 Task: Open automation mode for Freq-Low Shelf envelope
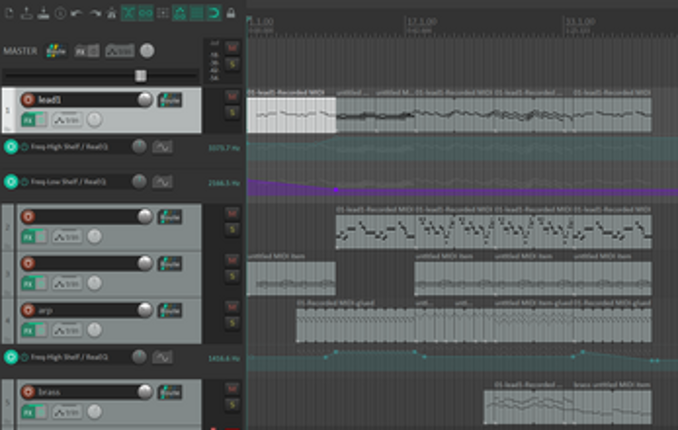click(162, 182)
